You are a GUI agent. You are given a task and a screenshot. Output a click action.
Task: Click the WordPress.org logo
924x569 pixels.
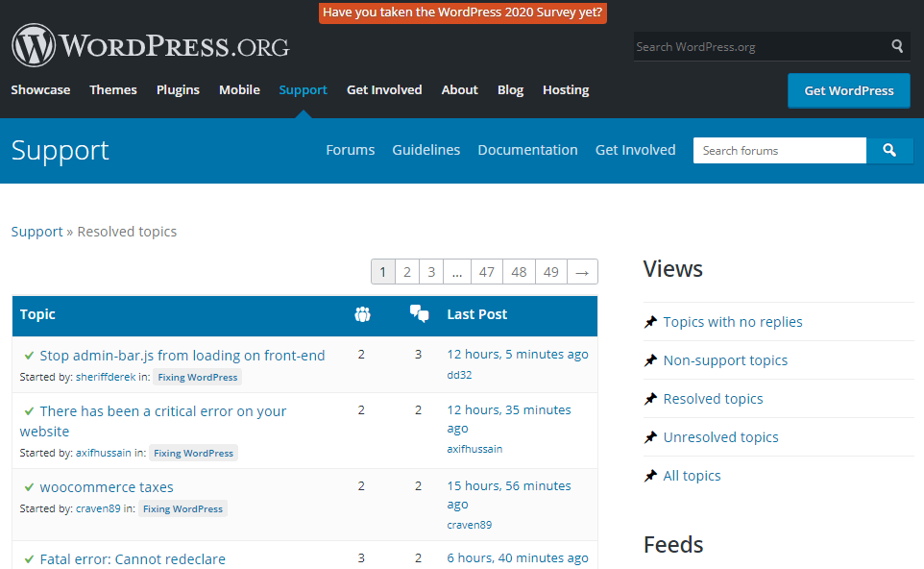tap(151, 45)
